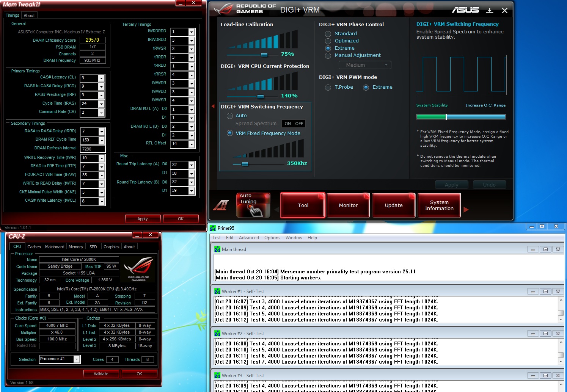Click the download arrow icon in DIGI+ VRM
The height and width of the screenshot is (392, 567).
click(x=490, y=11)
